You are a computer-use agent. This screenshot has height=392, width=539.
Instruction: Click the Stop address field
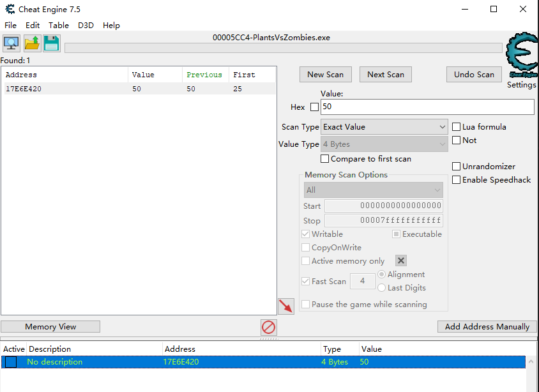(384, 220)
